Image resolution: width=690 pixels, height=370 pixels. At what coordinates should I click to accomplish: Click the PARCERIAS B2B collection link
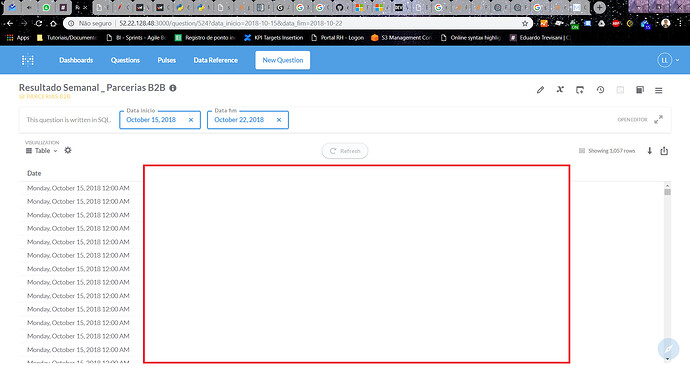pyautogui.click(x=45, y=96)
